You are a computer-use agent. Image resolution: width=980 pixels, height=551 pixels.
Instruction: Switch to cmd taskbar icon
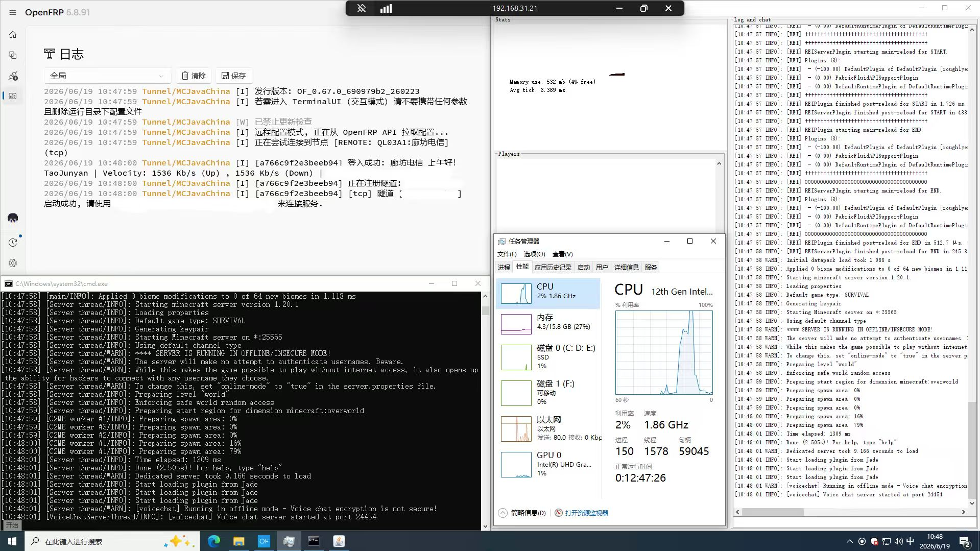(314, 541)
